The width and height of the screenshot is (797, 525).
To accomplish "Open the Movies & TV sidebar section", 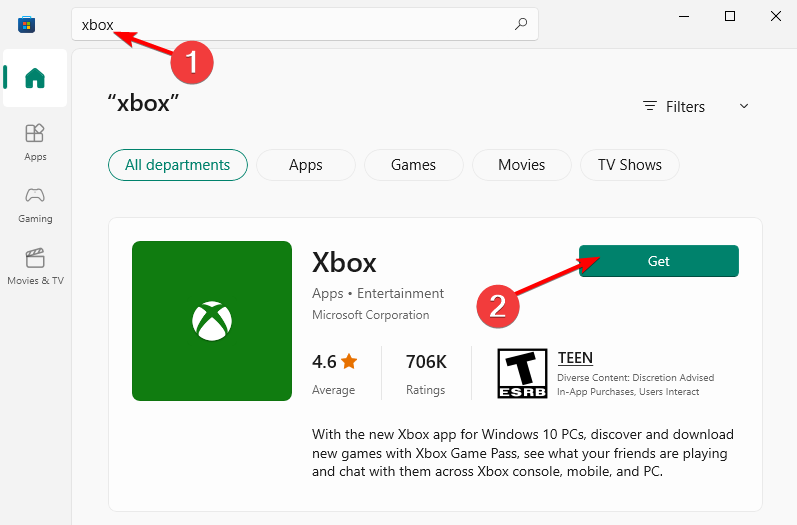I will pyautogui.click(x=35, y=266).
